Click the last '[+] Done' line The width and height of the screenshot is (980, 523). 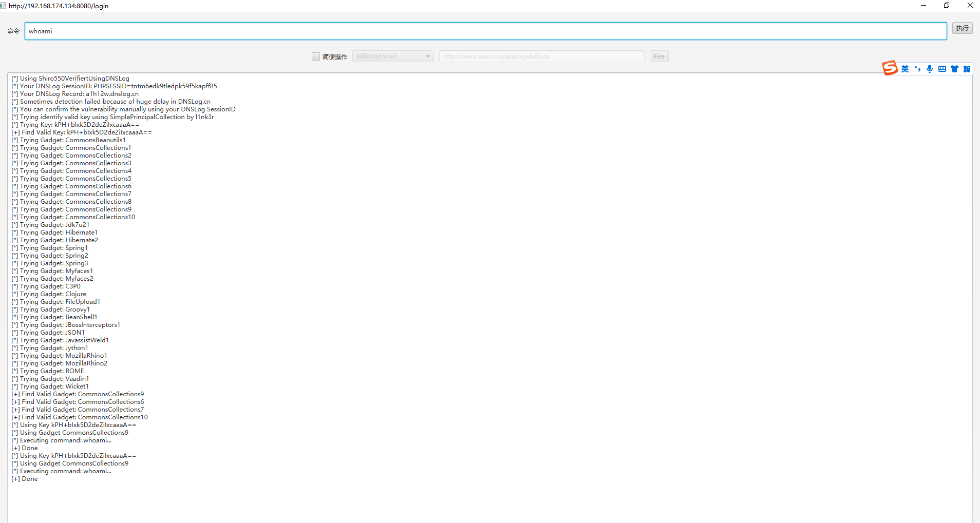tap(25, 479)
